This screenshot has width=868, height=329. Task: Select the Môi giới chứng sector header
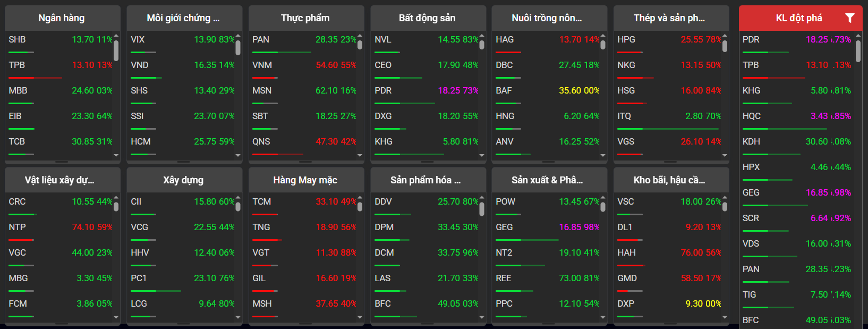pos(184,18)
